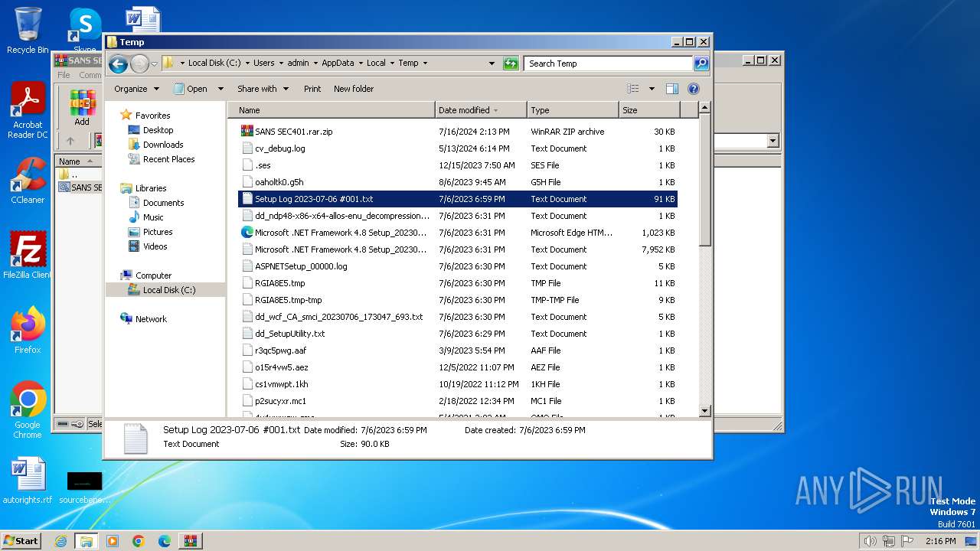Click Print in the Explorer toolbar

312,89
